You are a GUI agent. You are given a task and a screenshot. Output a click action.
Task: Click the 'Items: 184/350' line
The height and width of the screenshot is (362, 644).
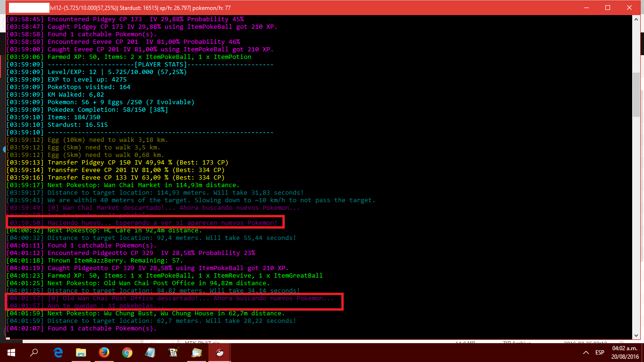tap(53, 117)
